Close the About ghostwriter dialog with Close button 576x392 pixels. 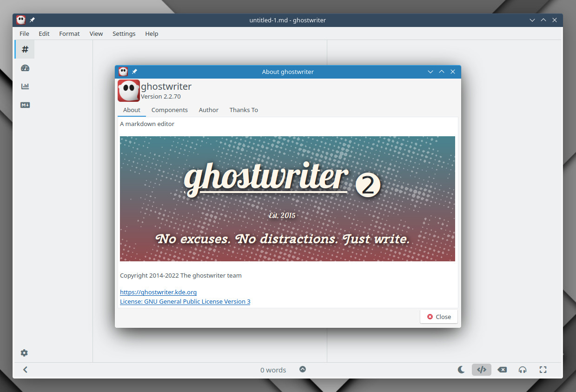pos(439,317)
